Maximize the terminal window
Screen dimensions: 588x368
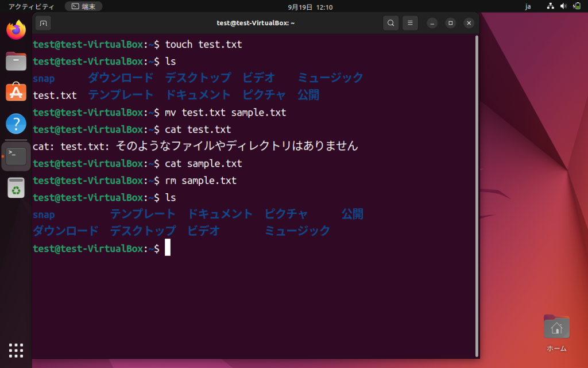coord(450,23)
